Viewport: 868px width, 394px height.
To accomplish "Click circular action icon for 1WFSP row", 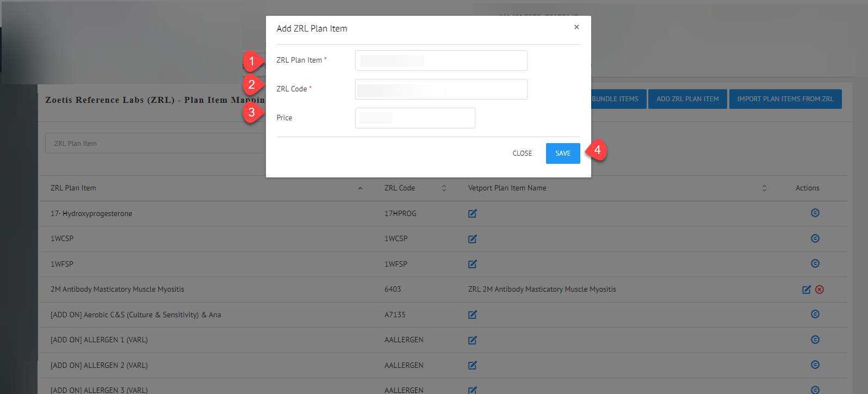I will pos(815,263).
